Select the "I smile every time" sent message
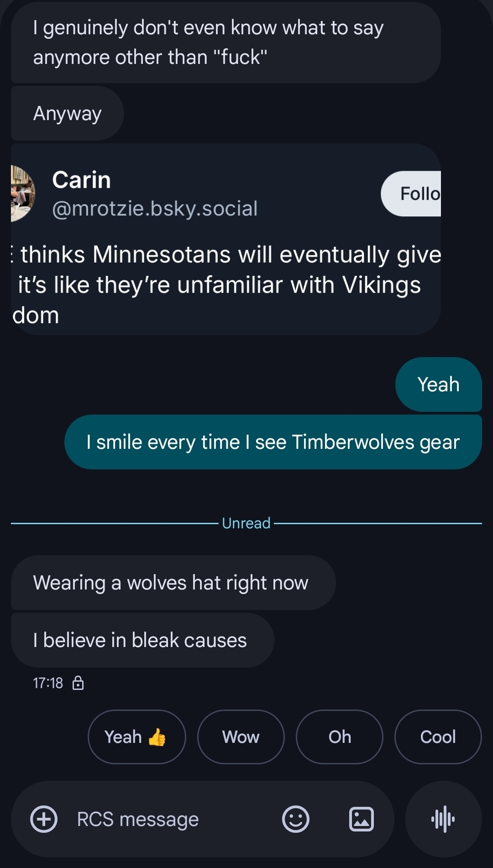 click(x=273, y=442)
